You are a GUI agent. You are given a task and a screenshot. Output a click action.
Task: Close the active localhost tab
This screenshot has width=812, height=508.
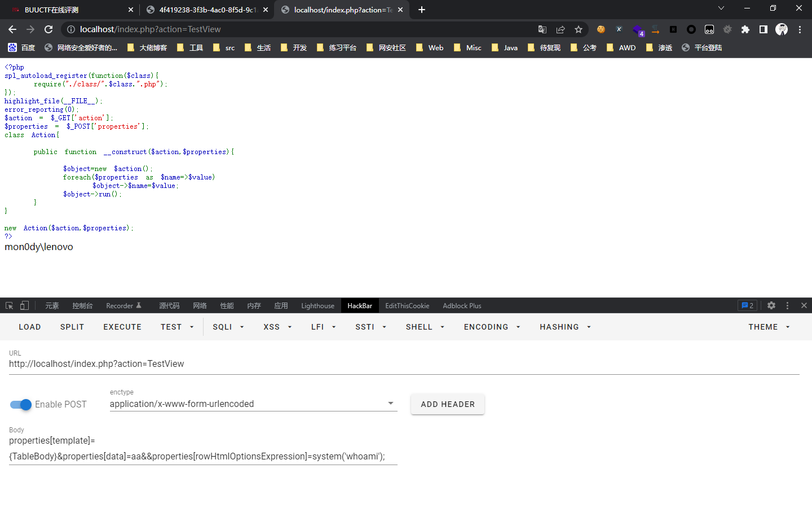(400, 10)
